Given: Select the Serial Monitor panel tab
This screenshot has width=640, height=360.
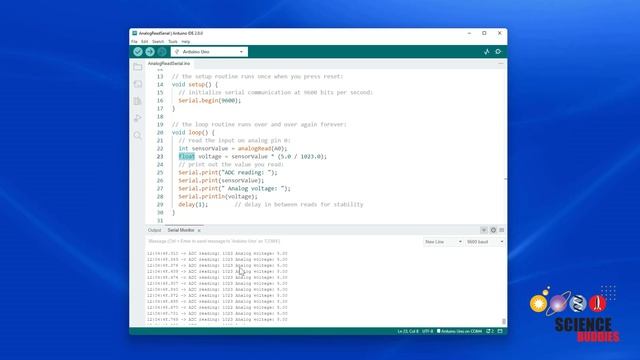Looking at the screenshot, I should 181,230.
